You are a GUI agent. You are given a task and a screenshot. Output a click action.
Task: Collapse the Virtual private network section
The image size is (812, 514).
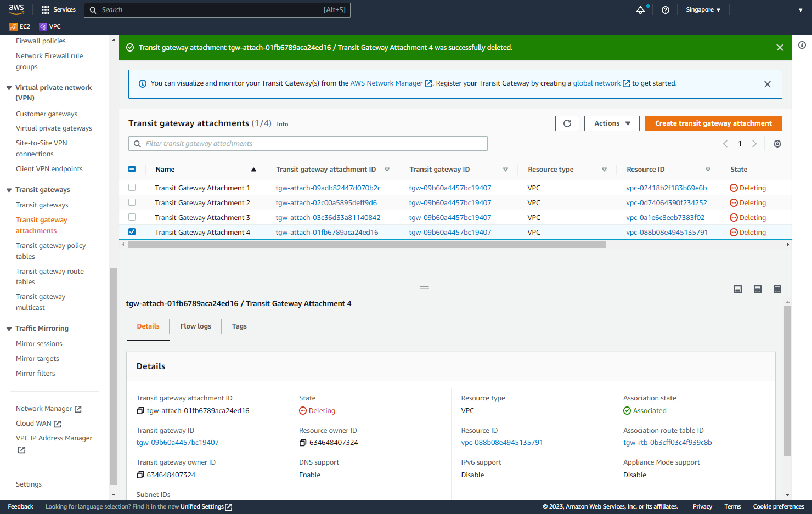9,88
